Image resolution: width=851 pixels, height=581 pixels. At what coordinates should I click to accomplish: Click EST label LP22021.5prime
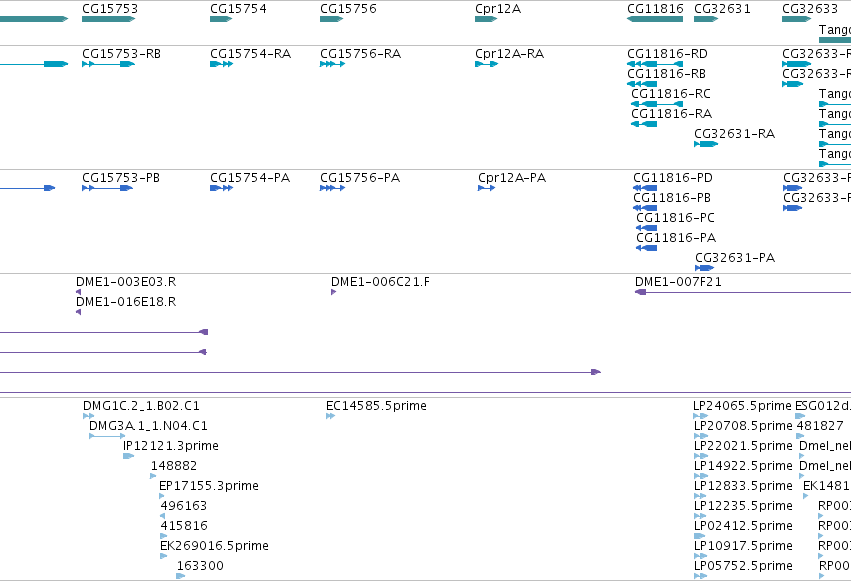click(744, 446)
